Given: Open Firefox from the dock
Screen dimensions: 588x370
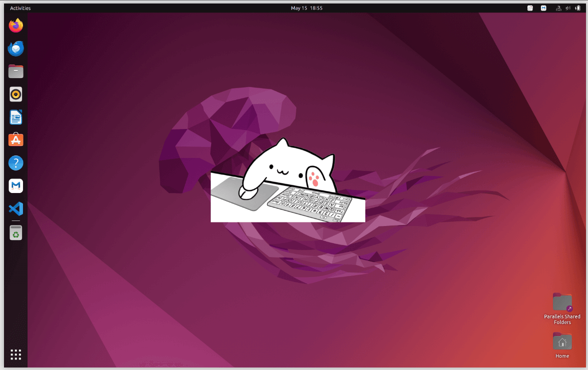Looking at the screenshot, I should click(16, 25).
